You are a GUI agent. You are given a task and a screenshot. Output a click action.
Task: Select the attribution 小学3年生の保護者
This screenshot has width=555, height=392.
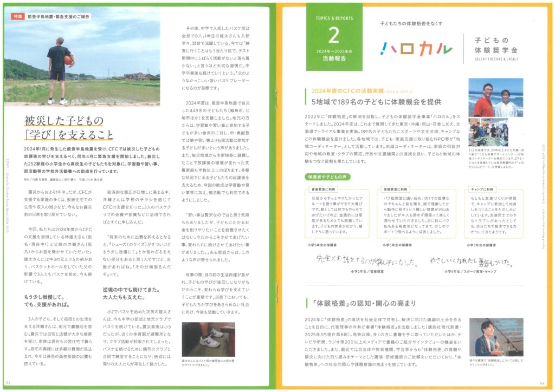point(481,245)
